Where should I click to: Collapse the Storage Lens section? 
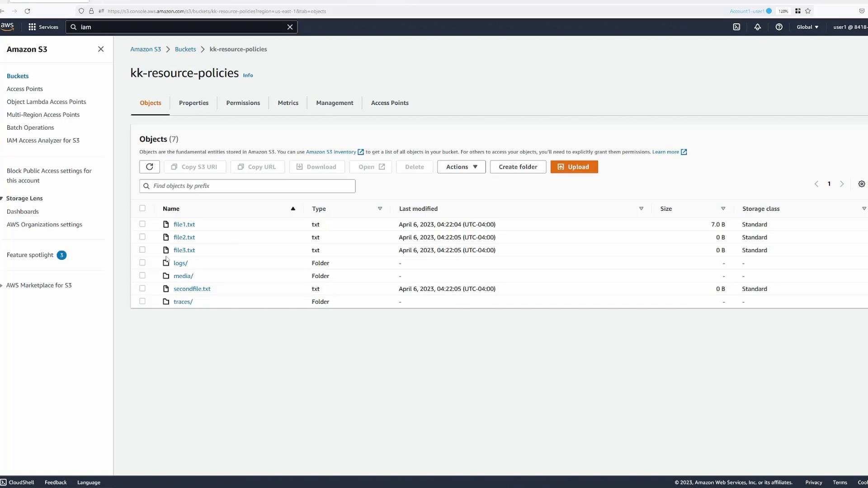coord(2,199)
